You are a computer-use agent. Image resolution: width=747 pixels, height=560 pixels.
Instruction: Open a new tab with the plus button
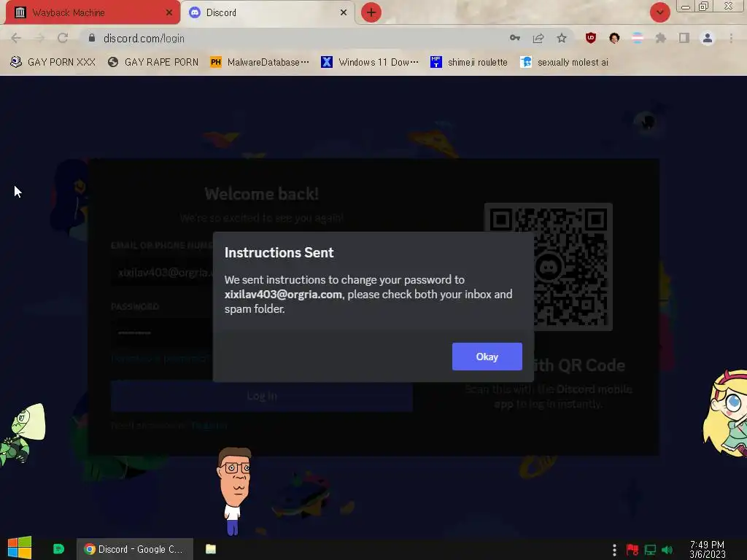371,12
